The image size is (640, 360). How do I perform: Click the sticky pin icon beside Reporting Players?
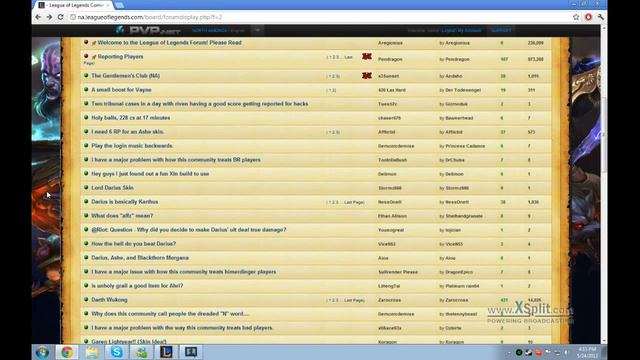pos(93,57)
